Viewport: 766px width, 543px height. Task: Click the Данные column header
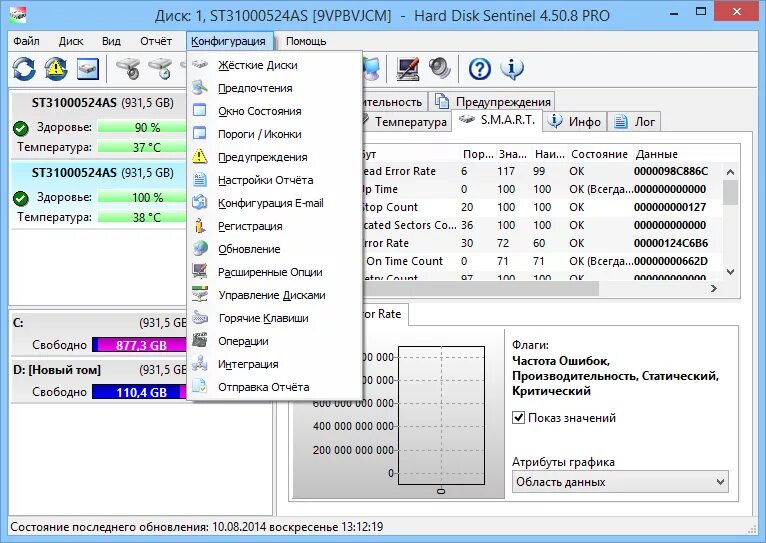[678, 154]
